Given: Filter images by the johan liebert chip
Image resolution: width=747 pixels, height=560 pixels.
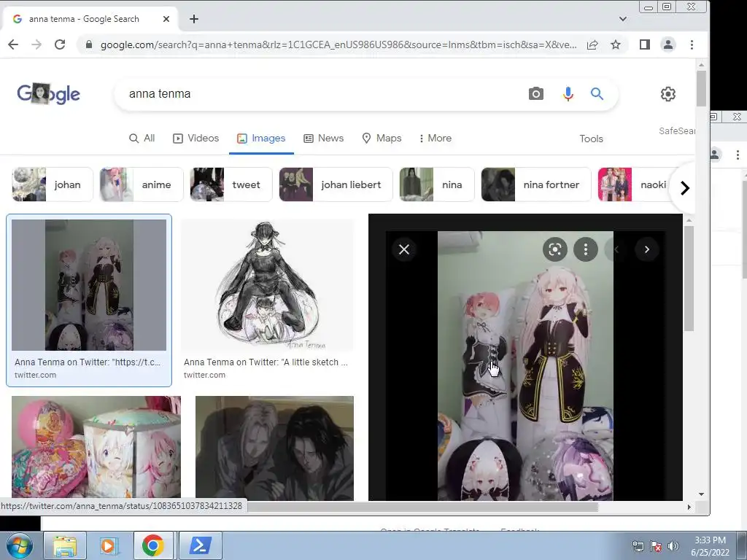Looking at the screenshot, I should click(336, 184).
